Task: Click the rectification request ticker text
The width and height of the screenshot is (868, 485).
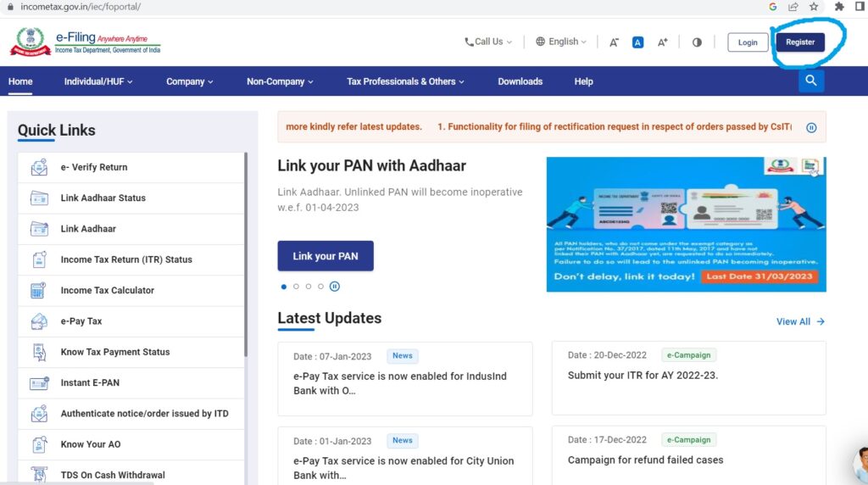Action: [x=615, y=127]
